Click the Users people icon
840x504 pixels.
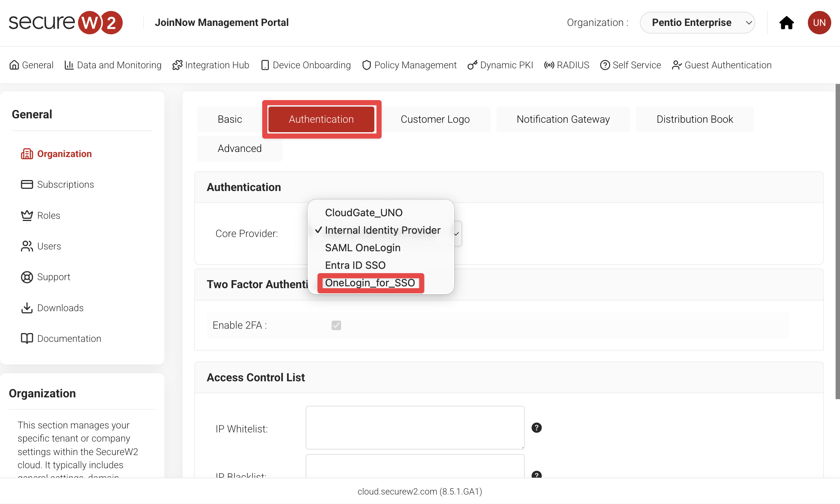click(27, 246)
